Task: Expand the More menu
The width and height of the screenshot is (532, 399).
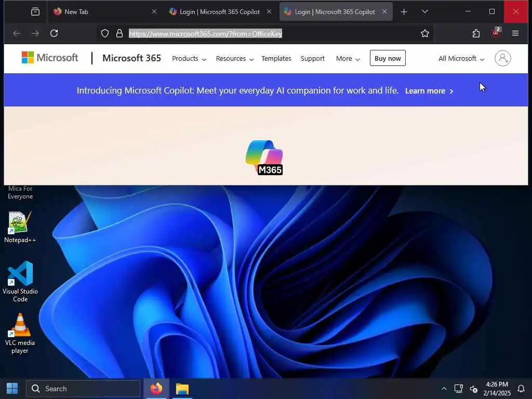Action: [x=348, y=58]
